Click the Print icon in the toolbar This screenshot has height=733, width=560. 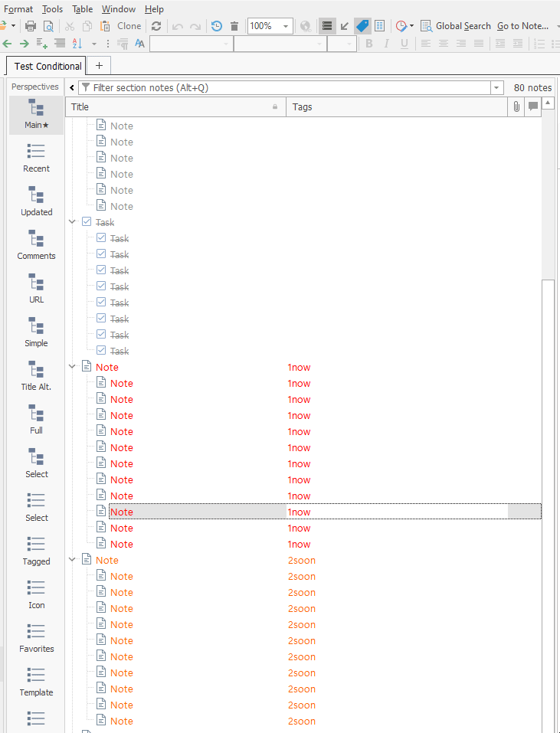[x=31, y=26]
